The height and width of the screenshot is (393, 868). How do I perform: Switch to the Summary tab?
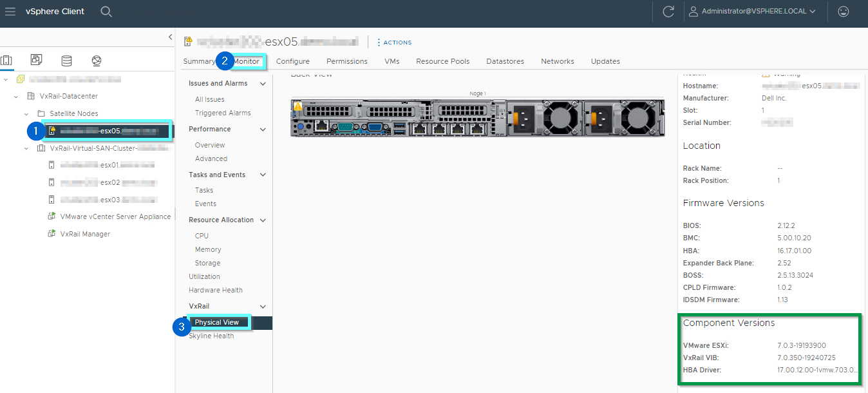(199, 61)
